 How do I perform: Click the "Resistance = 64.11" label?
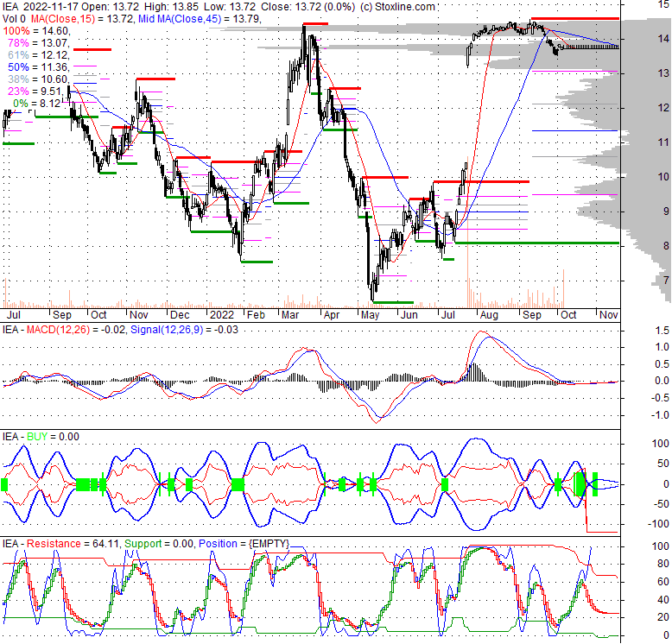coord(74,544)
